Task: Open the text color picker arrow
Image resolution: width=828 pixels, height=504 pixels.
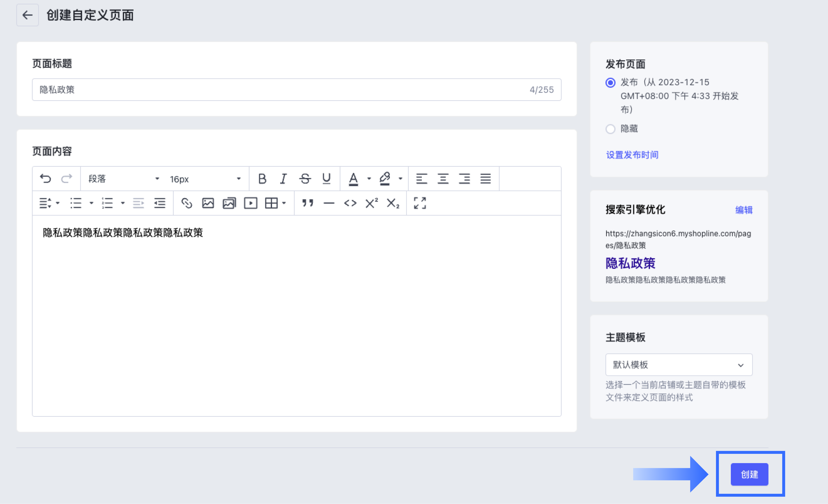Action: (369, 179)
